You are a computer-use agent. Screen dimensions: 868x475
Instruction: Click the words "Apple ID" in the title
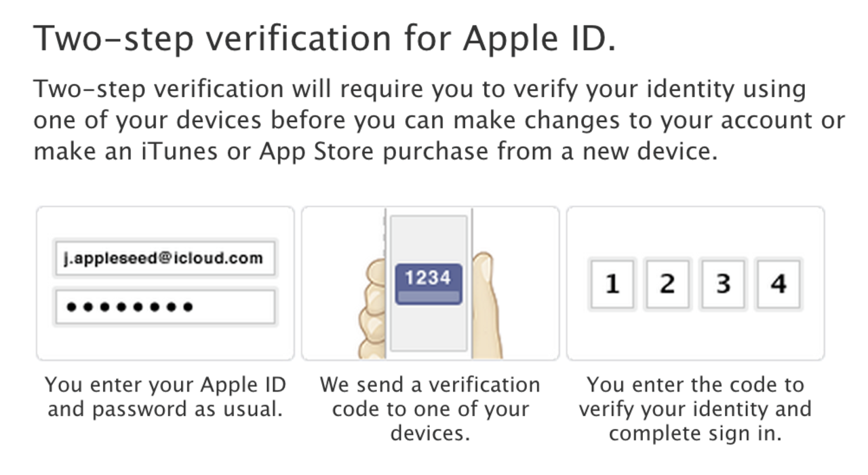point(539,38)
